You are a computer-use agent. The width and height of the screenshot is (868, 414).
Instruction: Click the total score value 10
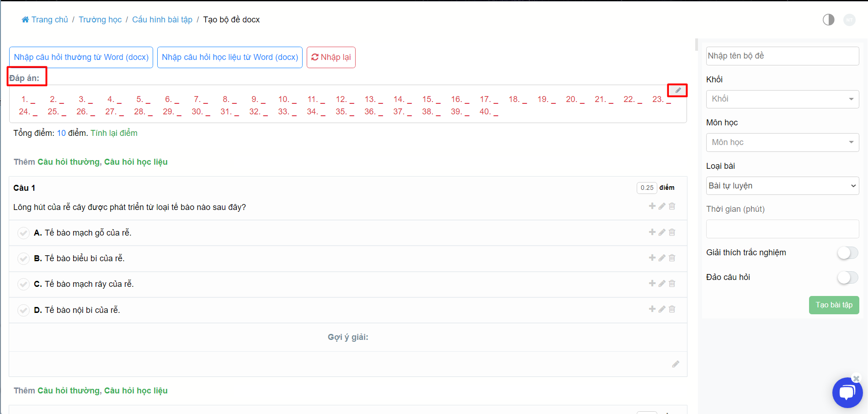[61, 133]
